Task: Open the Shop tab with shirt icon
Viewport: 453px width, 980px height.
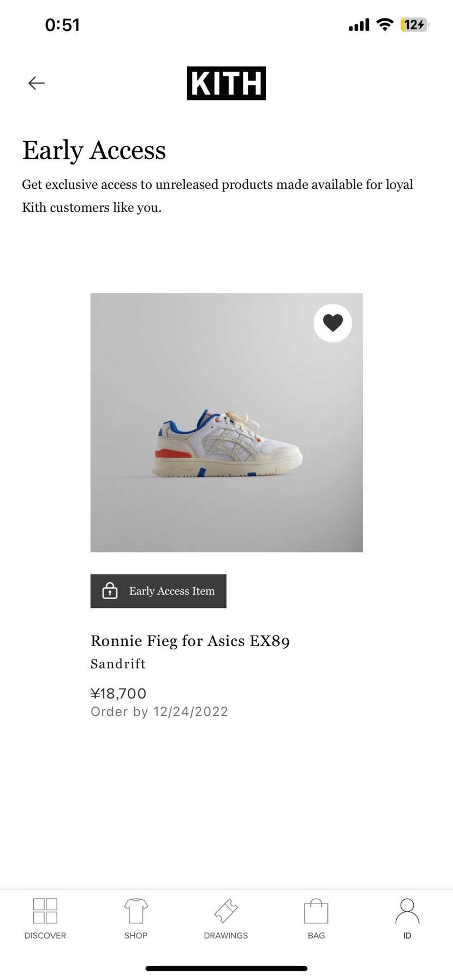Action: pos(136,919)
